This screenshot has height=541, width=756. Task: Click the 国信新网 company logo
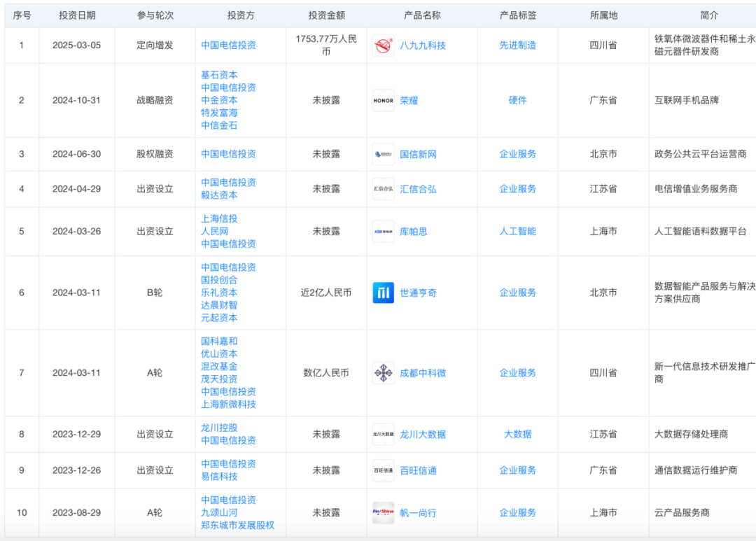click(383, 154)
